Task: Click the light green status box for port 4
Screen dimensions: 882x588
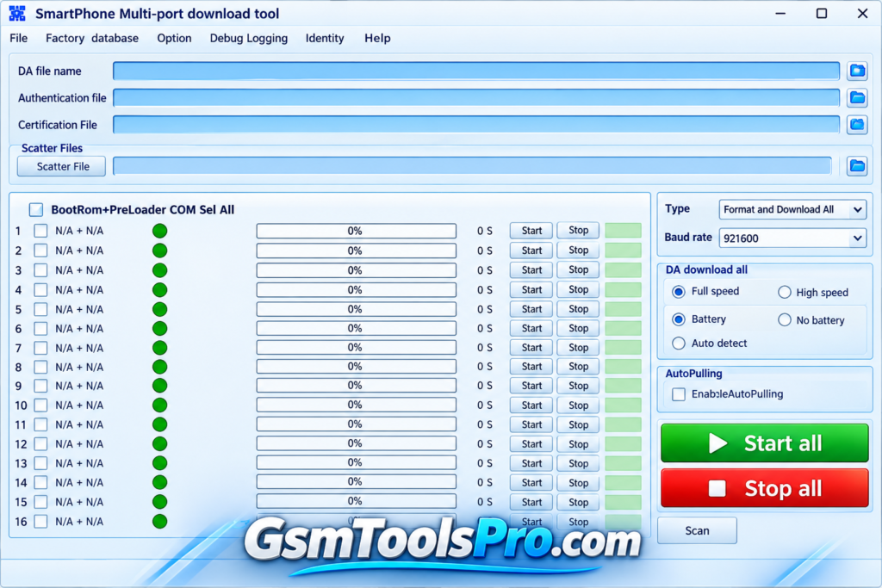Action: point(624,290)
